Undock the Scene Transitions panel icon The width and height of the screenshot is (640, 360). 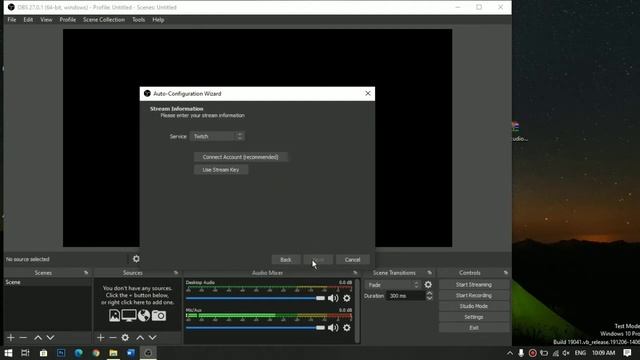(429, 273)
